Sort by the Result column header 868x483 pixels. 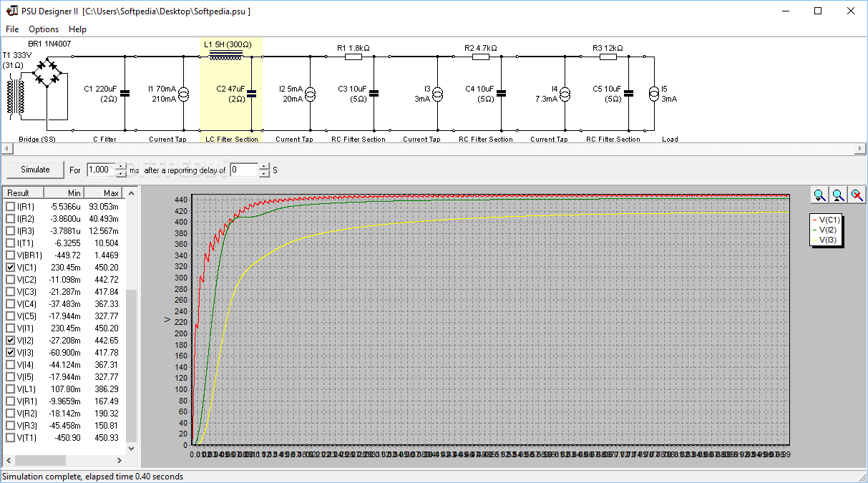click(x=24, y=192)
